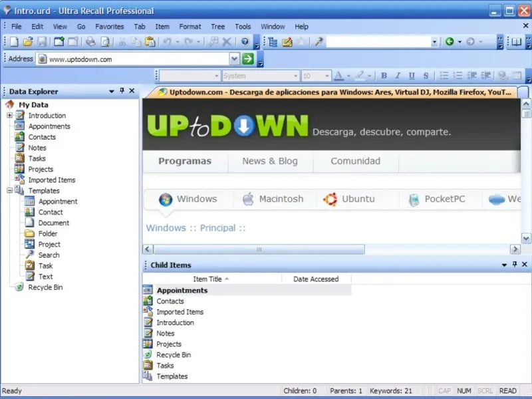Screen dimensions: 532x399
Task: Open the Child Items panel menu arrow
Action: (504, 265)
